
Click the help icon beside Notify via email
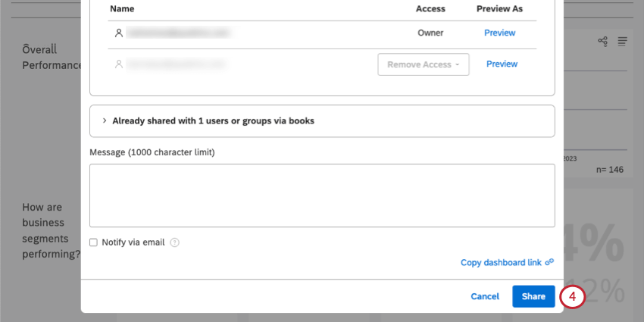click(x=174, y=242)
